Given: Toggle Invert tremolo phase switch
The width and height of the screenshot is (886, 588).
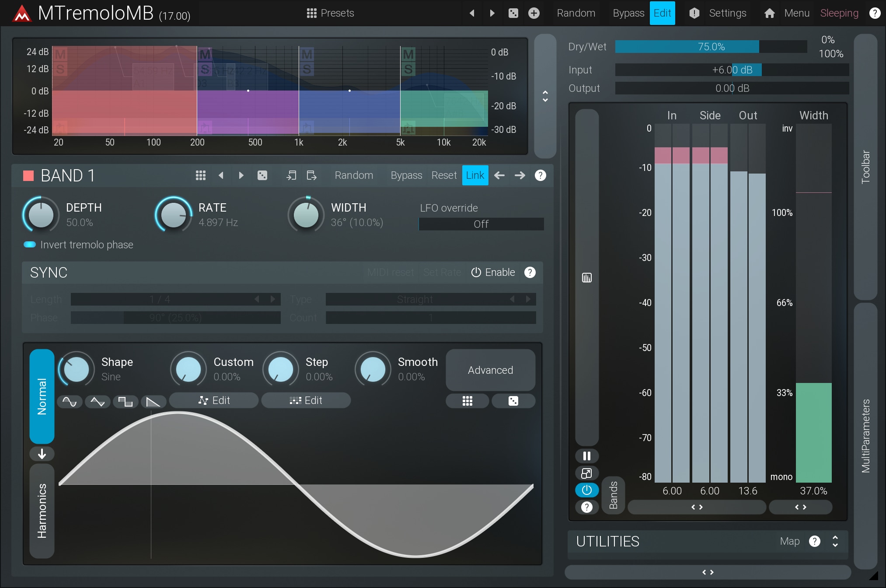Looking at the screenshot, I should (x=30, y=245).
